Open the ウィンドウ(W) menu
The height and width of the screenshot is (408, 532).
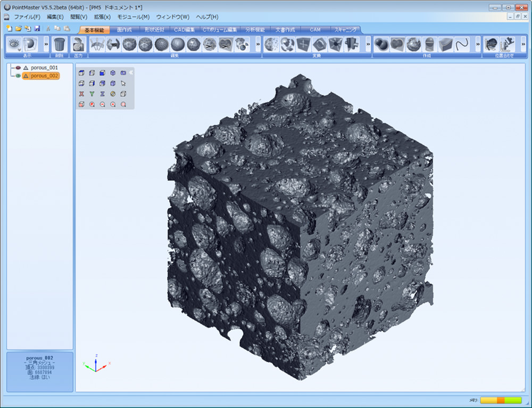(173, 17)
